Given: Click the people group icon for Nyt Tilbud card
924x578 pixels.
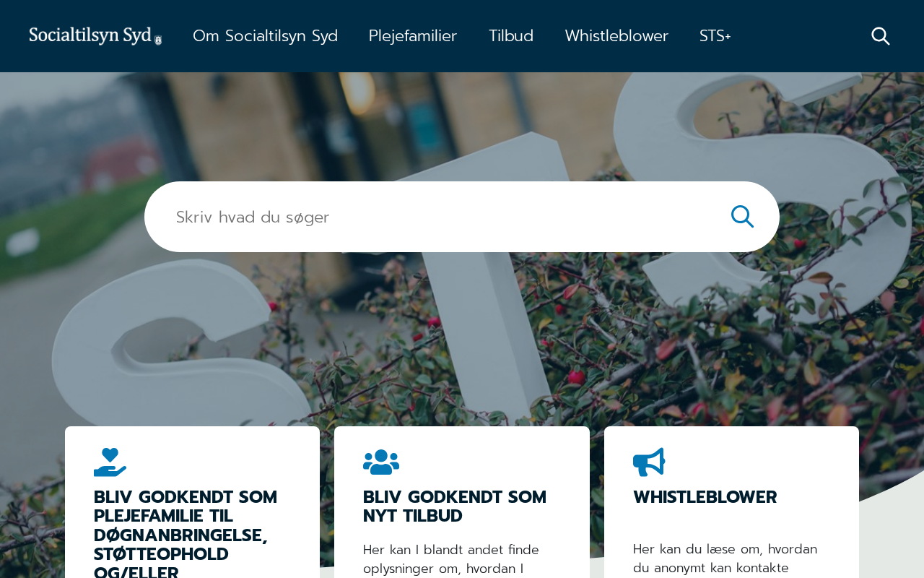Looking at the screenshot, I should pyautogui.click(x=381, y=462).
